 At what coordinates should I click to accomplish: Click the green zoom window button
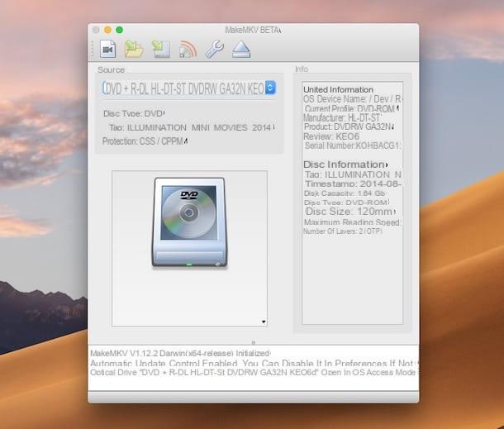click(119, 30)
